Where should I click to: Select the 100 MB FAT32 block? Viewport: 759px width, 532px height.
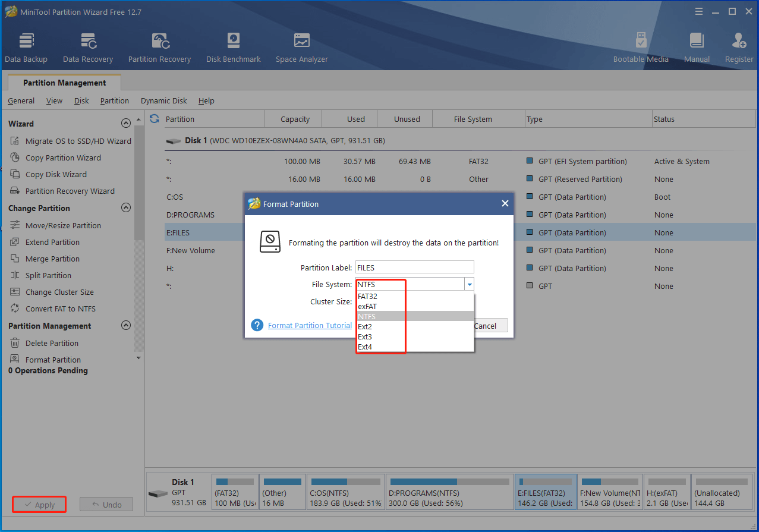click(x=235, y=492)
